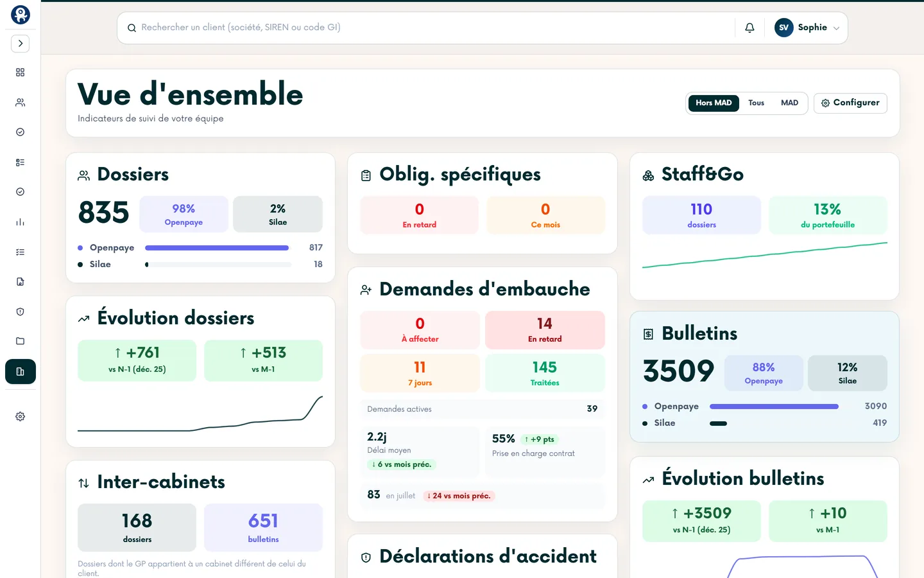This screenshot has width=924, height=578.
Task: Open the notifications bell
Action: tap(749, 28)
